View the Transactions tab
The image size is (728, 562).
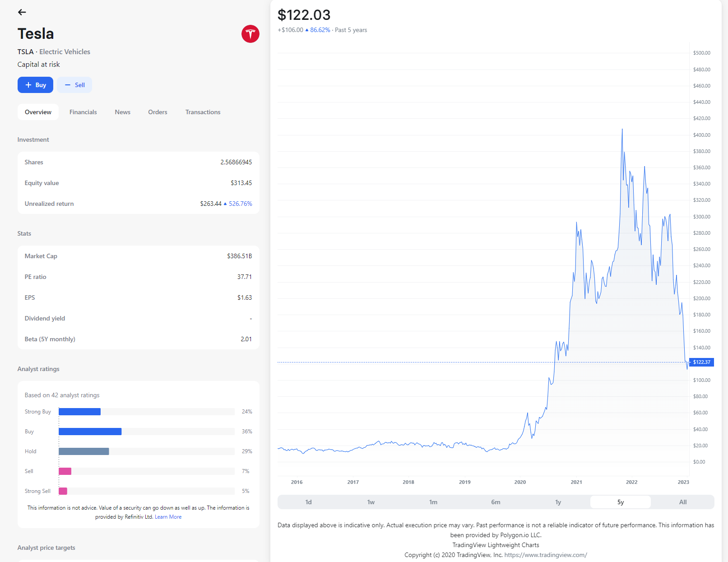coord(203,112)
